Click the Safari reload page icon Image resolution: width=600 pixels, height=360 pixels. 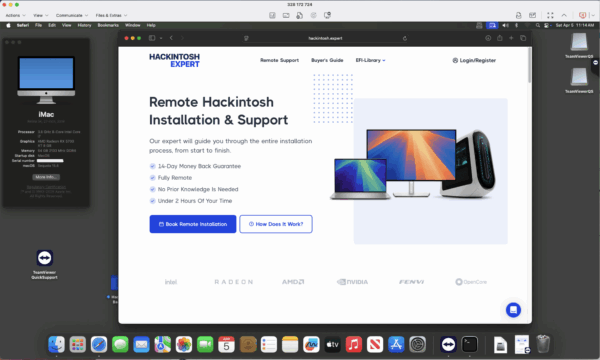coord(404,38)
